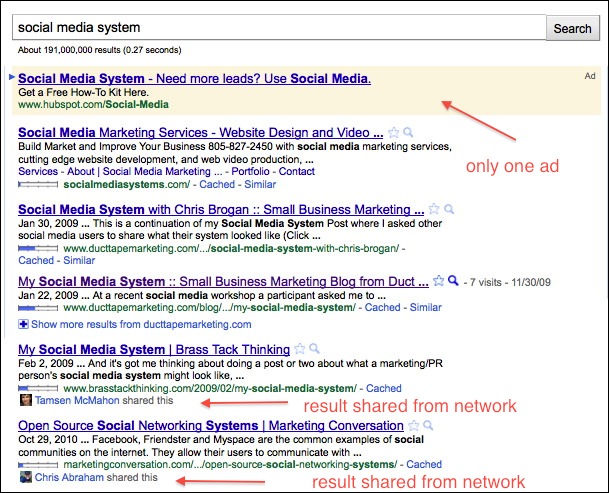Open Cached for my-social-media-system ducttapemarketing result

[x=383, y=307]
